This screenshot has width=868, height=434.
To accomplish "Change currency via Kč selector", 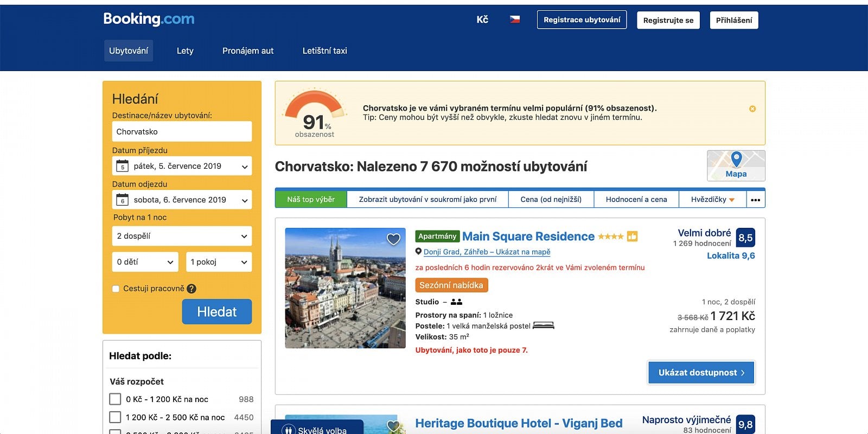I will 482,20.
